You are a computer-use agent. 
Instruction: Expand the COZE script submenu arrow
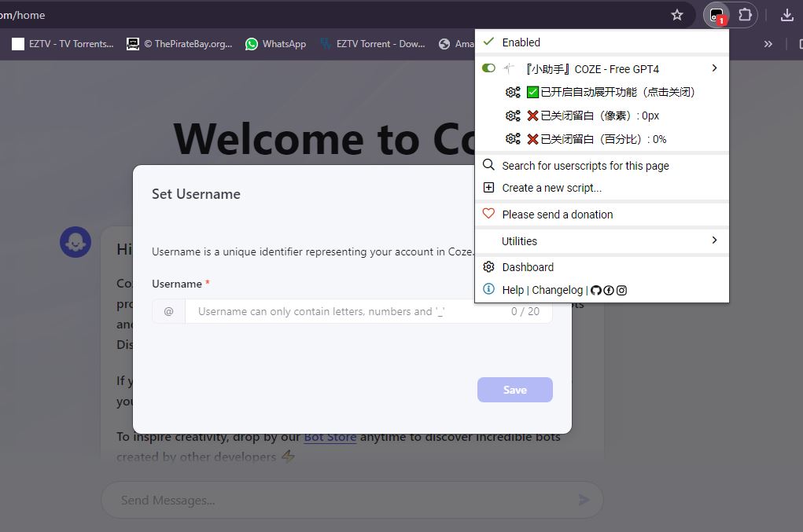[x=714, y=68]
